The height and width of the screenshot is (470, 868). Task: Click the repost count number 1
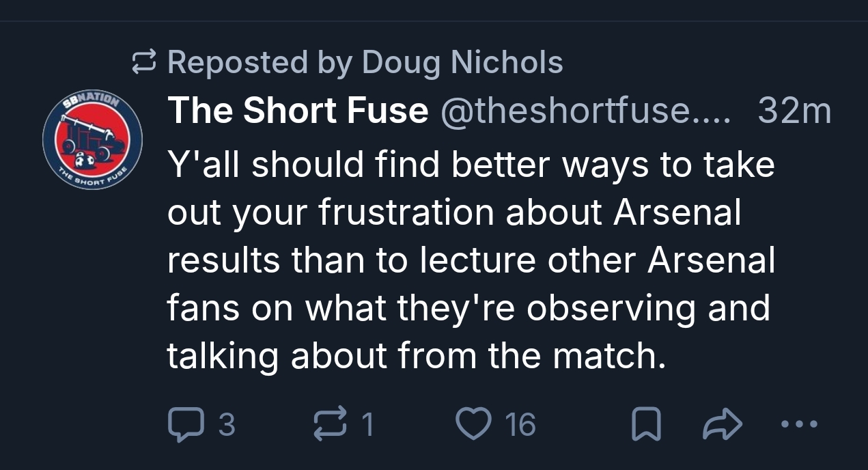(x=367, y=424)
